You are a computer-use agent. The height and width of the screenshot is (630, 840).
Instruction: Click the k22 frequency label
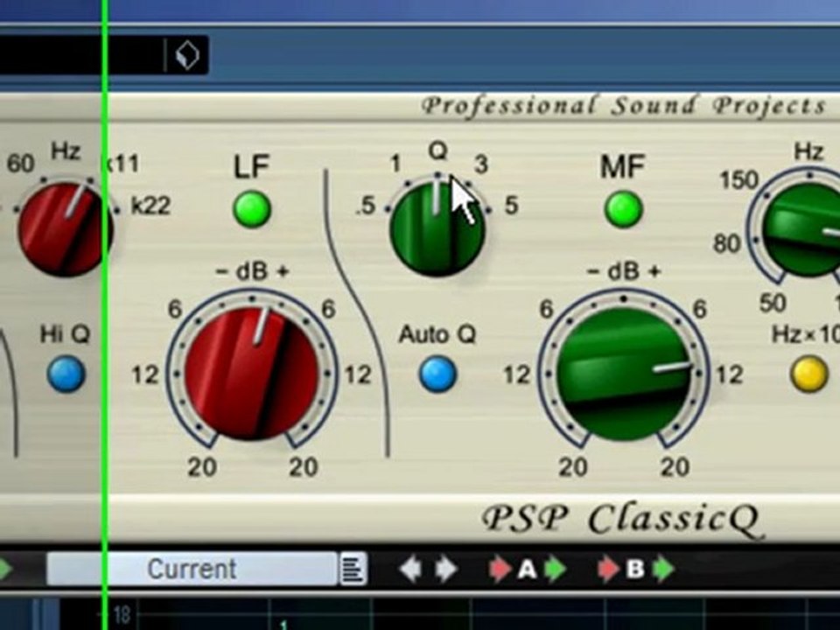pos(150,206)
